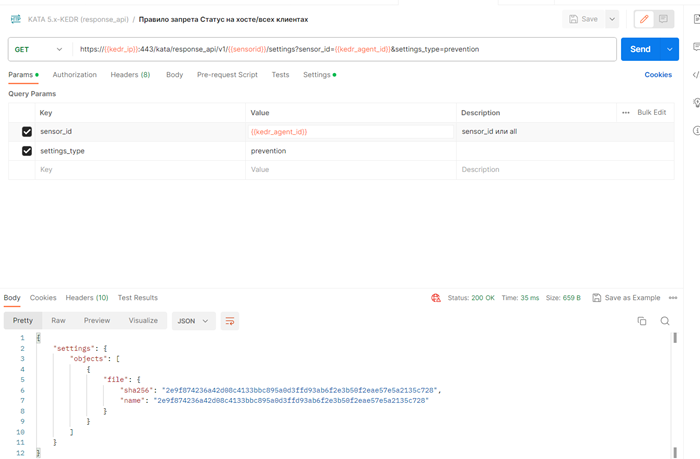Viewport: 700px width, 459px height.
Task: Open the Pre-request Script tab
Action: [x=227, y=75]
